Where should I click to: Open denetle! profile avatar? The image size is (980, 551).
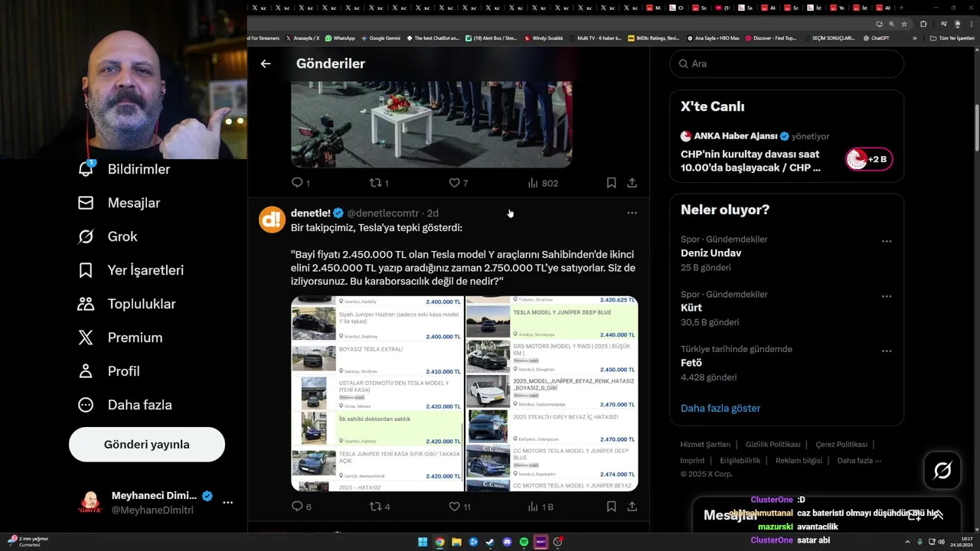[x=273, y=220]
